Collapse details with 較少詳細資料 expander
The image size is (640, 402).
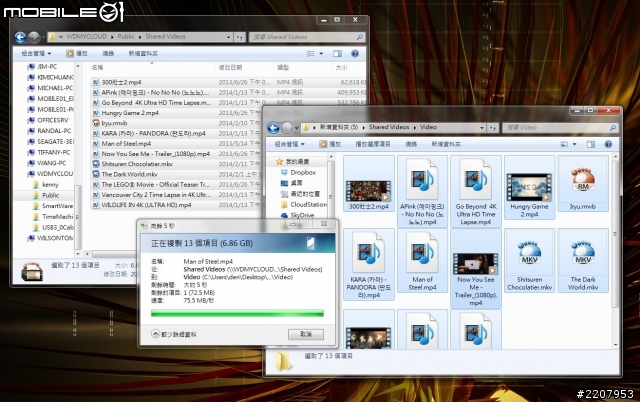tap(174, 334)
